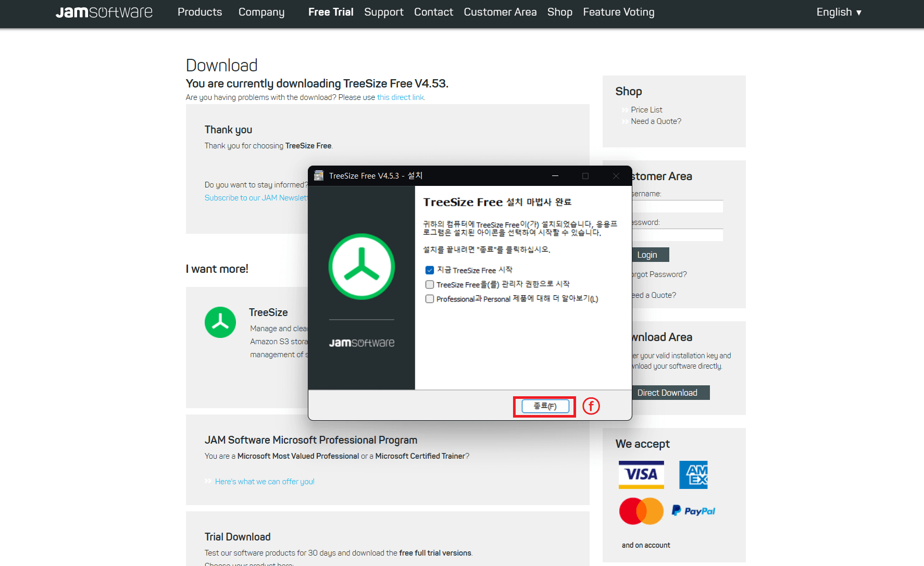This screenshot has width=924, height=566.
Task: Click Need a Quote under Shop
Action: pyautogui.click(x=656, y=121)
